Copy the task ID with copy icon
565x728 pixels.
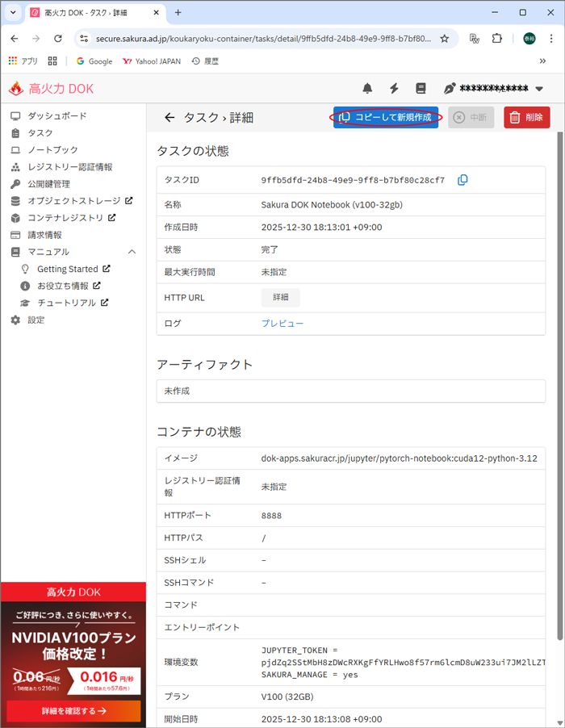point(462,180)
